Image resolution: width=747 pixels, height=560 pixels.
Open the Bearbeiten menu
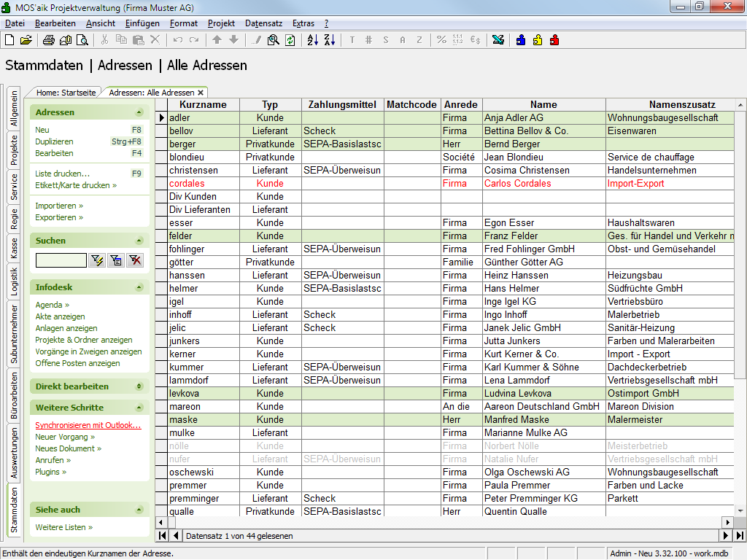coord(55,23)
